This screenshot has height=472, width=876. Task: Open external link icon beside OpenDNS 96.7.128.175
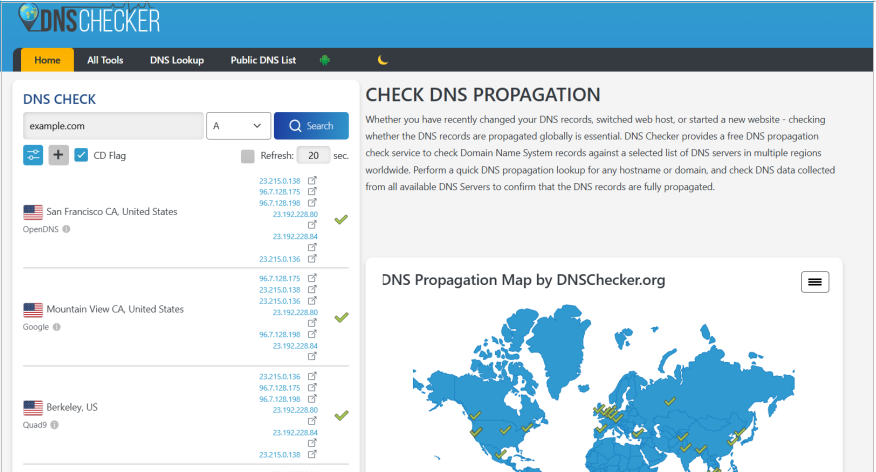(312, 192)
